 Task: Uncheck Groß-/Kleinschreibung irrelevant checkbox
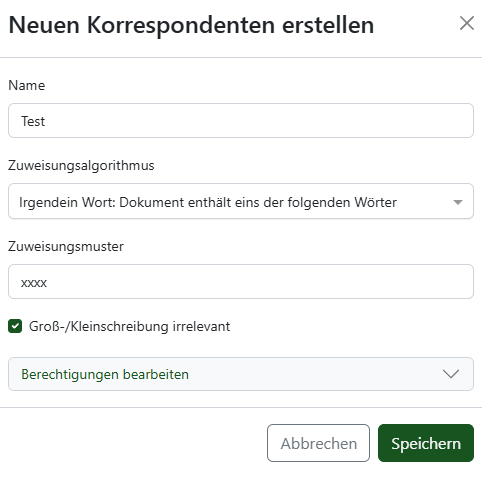(15, 326)
